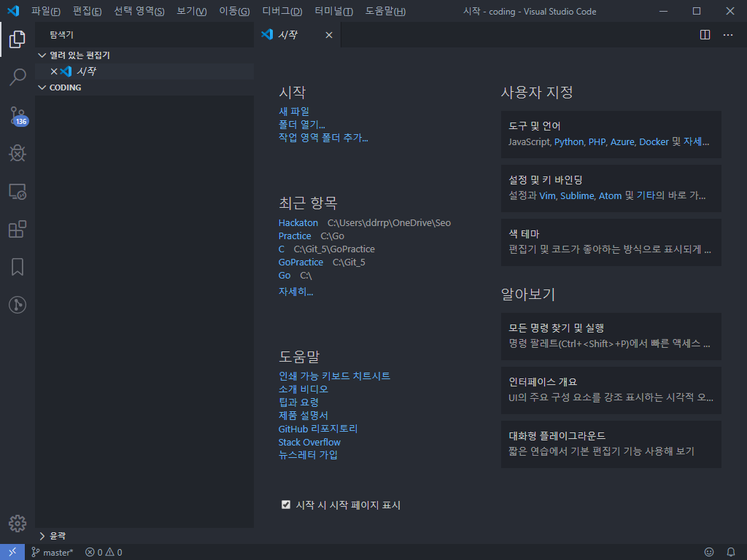Image resolution: width=747 pixels, height=560 pixels.
Task: Open the Explorer view in activity bar
Action: tap(18, 39)
